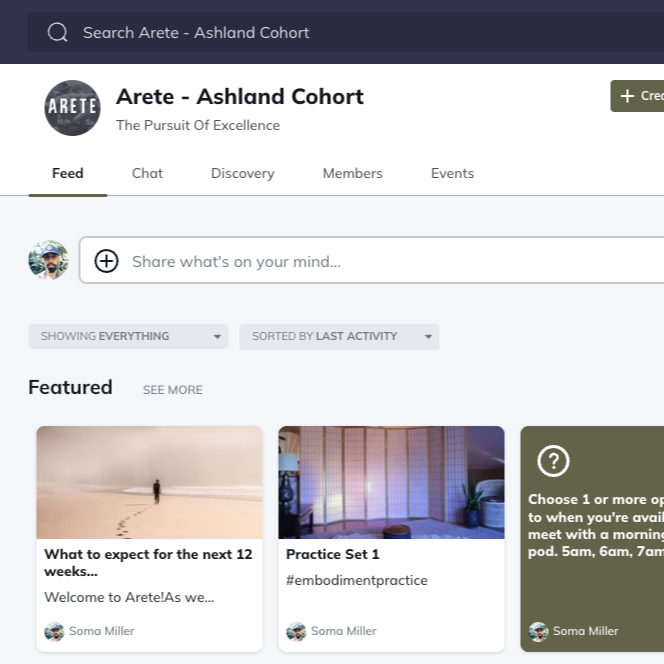This screenshot has width=664, height=664.
Task: Open the Showing Everything filter dropdown
Action: point(128,336)
